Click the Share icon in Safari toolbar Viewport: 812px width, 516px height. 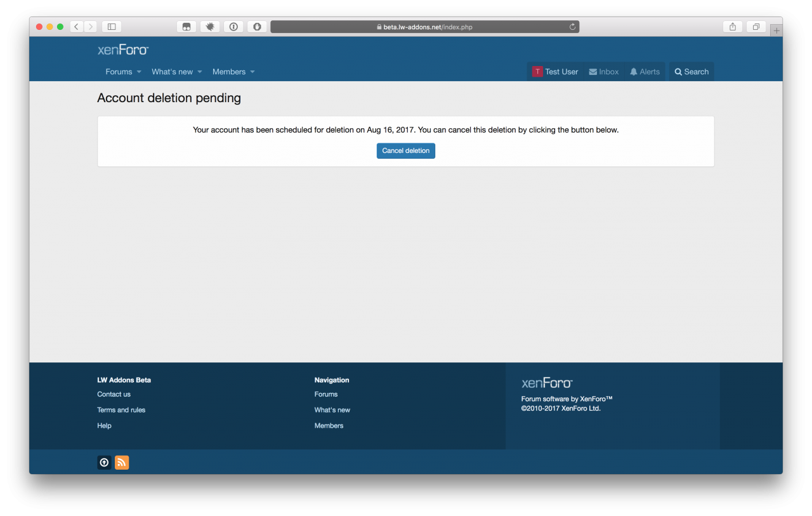tap(733, 27)
